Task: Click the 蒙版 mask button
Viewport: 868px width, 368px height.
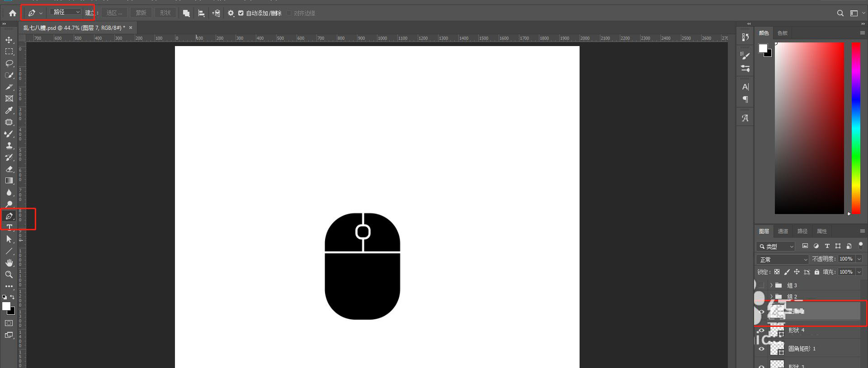Action: (141, 13)
